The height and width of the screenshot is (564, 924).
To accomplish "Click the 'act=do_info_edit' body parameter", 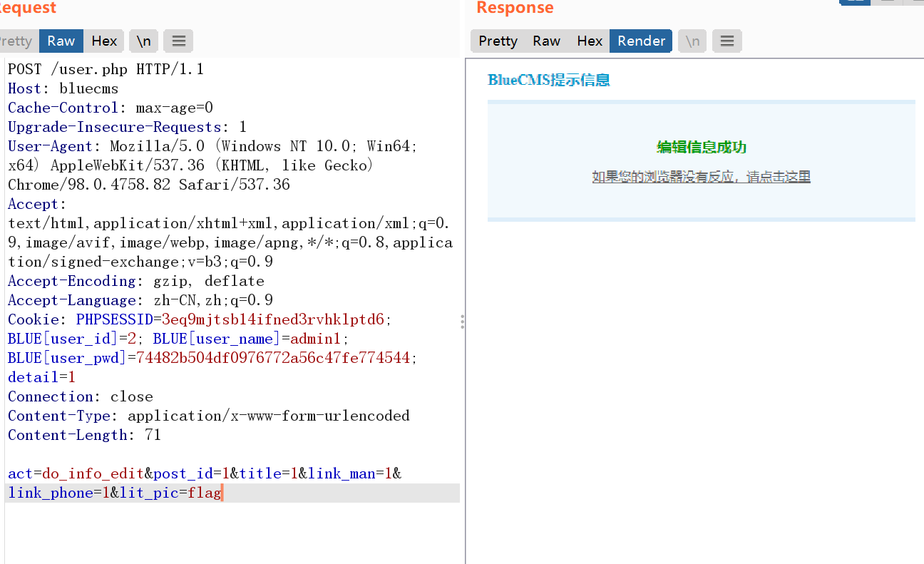I will [76, 473].
